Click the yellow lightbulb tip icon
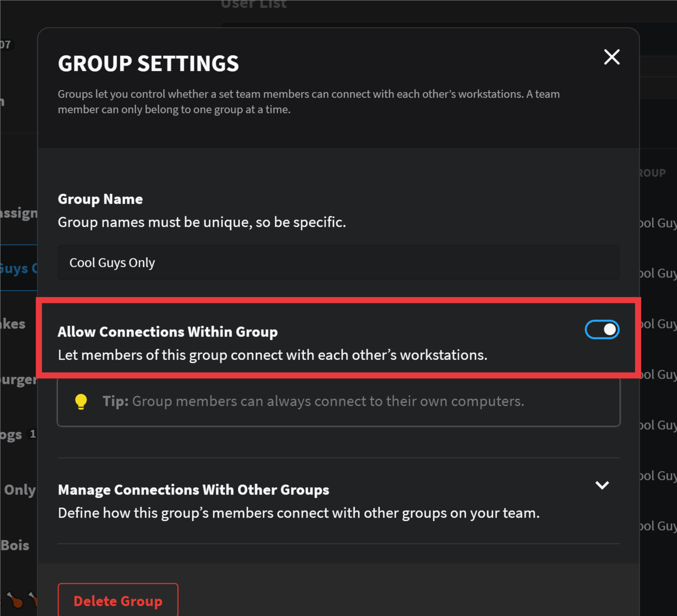Image resolution: width=677 pixels, height=616 pixels. [81, 401]
